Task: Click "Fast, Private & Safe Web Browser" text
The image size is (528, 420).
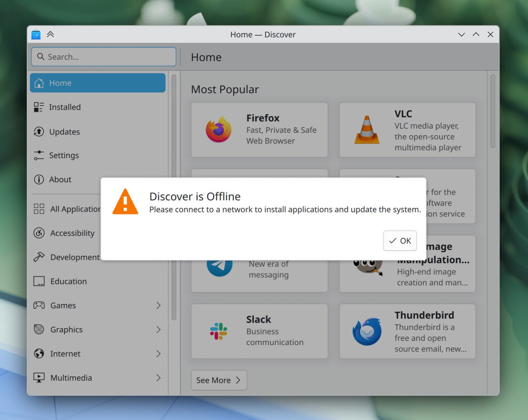Action: [x=281, y=135]
